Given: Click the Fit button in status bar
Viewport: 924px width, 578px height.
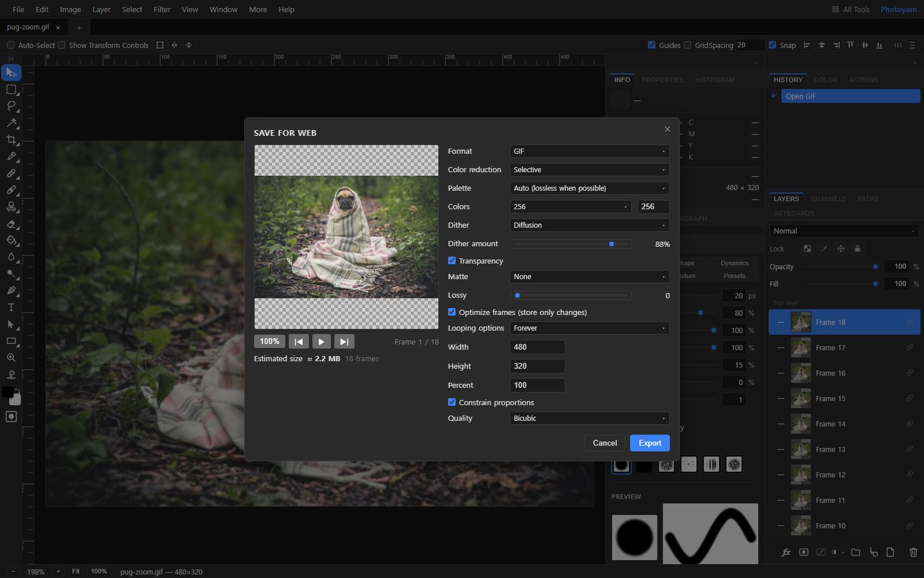Looking at the screenshot, I should [76, 571].
